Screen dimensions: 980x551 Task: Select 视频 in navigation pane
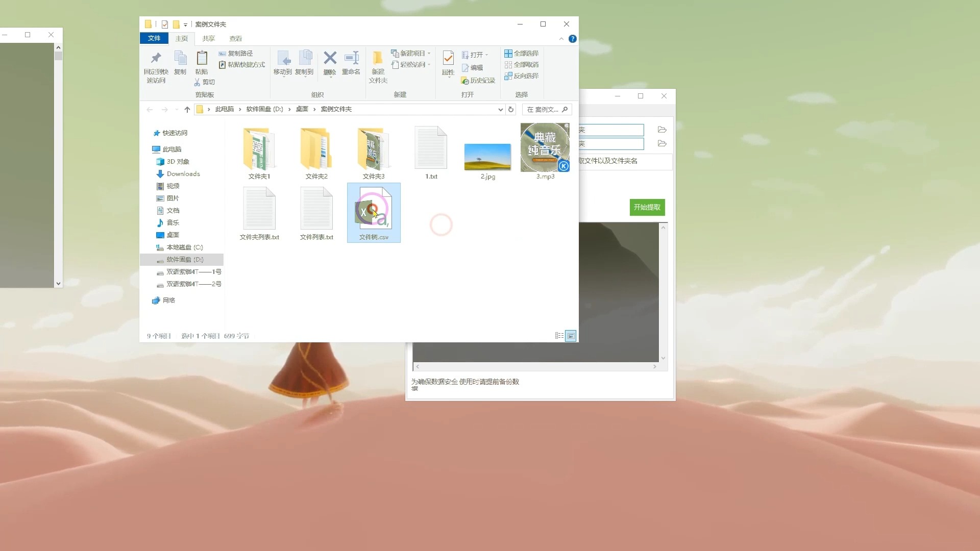tap(173, 186)
